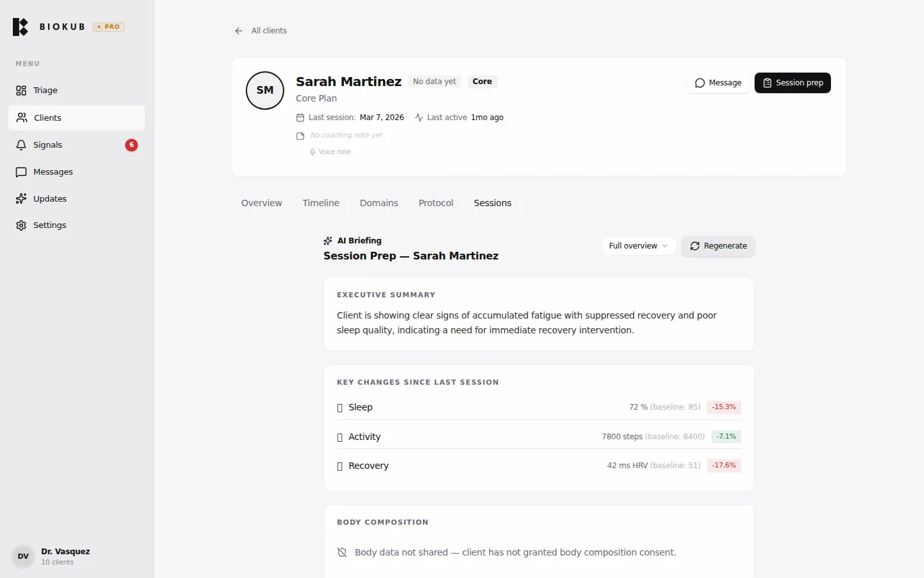Open Triage from the sidebar menu

[45, 91]
